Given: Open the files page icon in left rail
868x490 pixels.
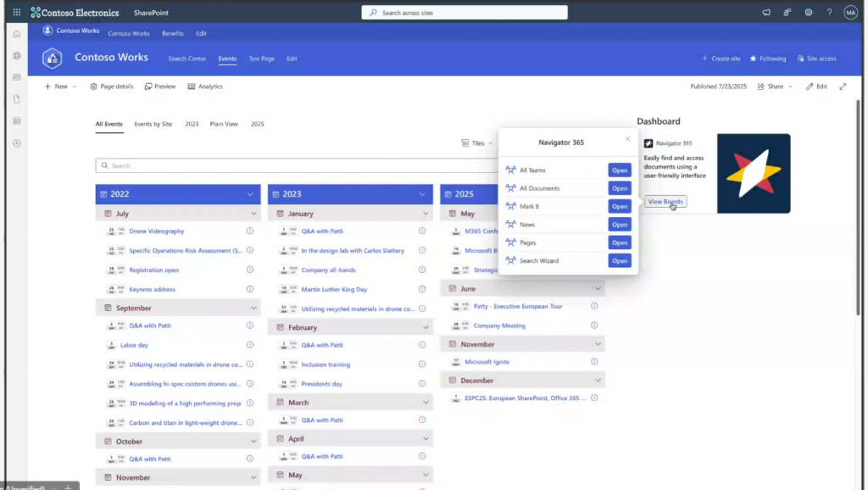Looking at the screenshot, I should pyautogui.click(x=17, y=99).
